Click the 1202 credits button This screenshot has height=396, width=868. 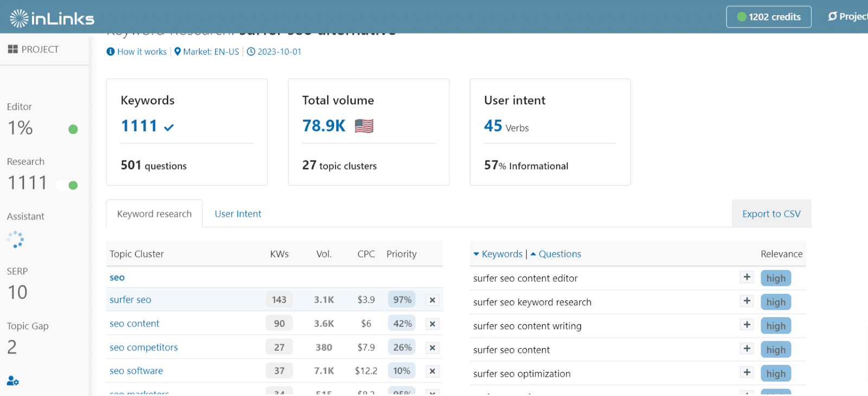pos(769,17)
